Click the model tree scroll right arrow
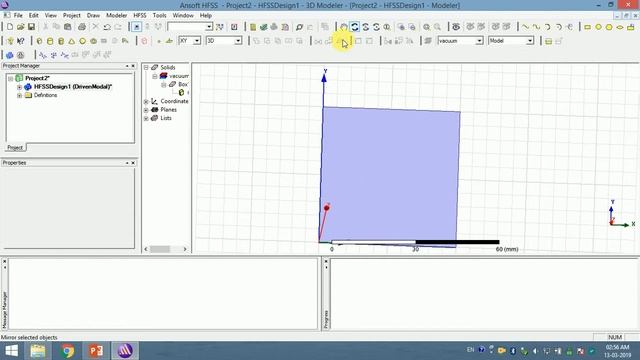 pyautogui.click(x=185, y=249)
